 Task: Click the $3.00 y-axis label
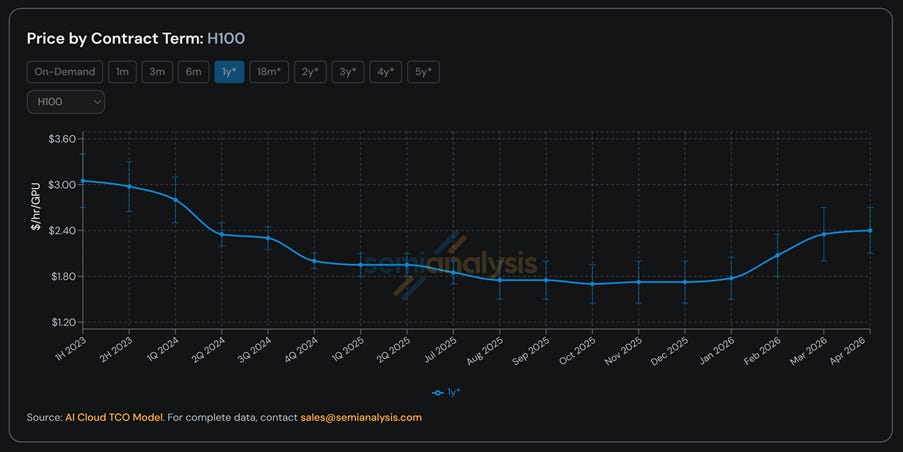pyautogui.click(x=63, y=185)
